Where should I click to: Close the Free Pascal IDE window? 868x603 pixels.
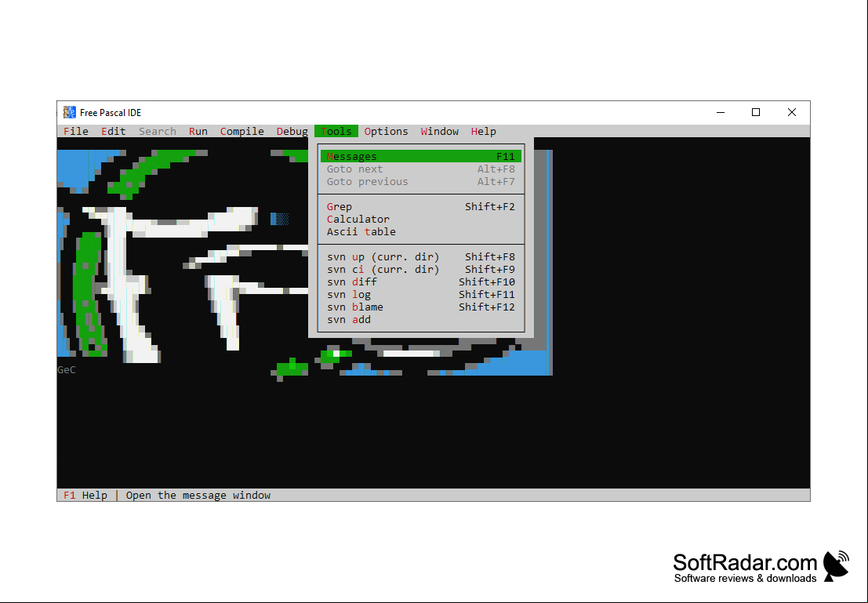(792, 112)
